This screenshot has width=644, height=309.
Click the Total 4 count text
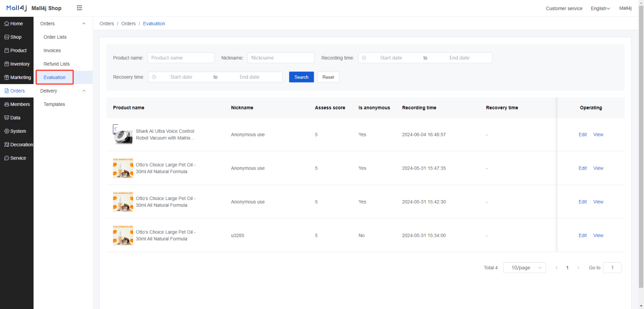(x=490, y=268)
